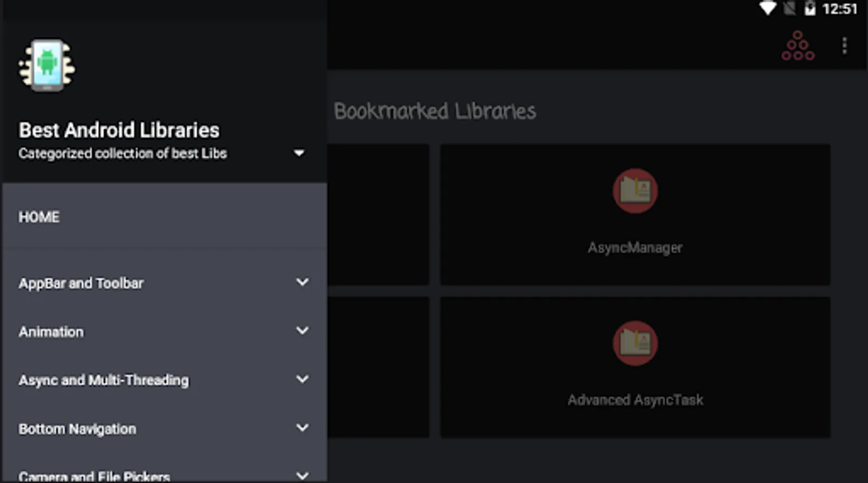Image resolution: width=868 pixels, height=483 pixels.
Task: Open the Advanced AsyncTask book icon
Action: 635,343
